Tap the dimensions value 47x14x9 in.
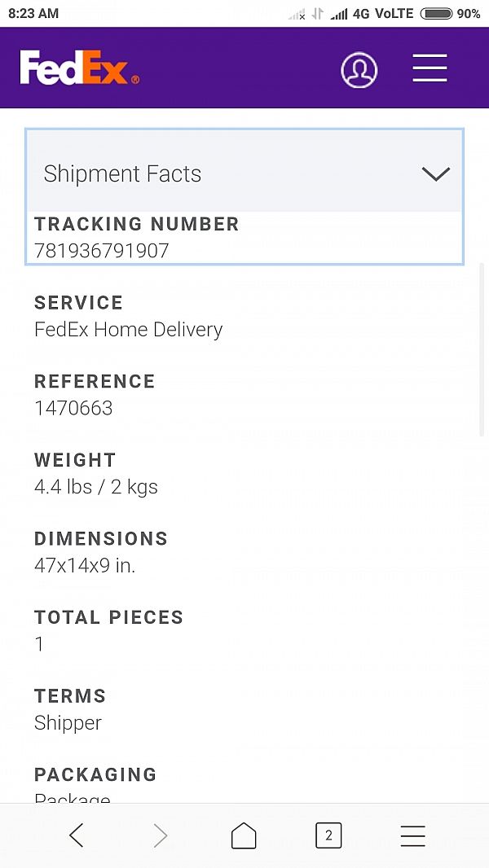Screen dimensions: 489x868 [85, 566]
